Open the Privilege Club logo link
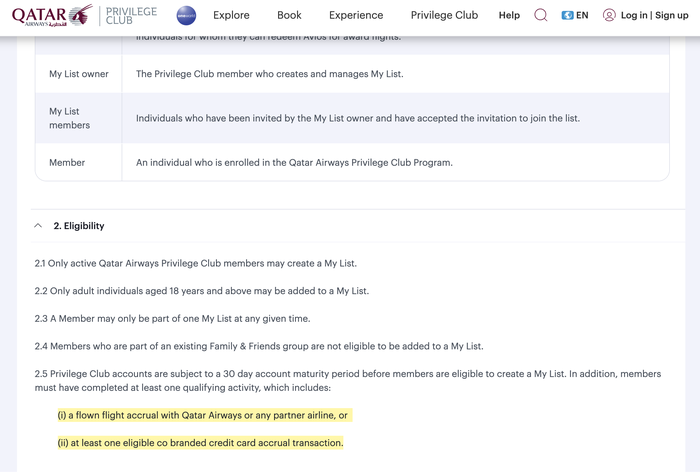 pos(131,16)
